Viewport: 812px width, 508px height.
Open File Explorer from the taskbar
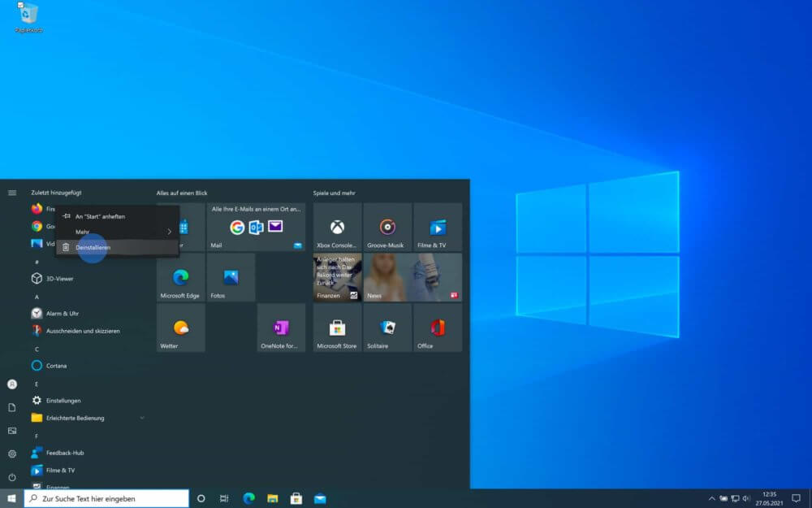(x=272, y=499)
